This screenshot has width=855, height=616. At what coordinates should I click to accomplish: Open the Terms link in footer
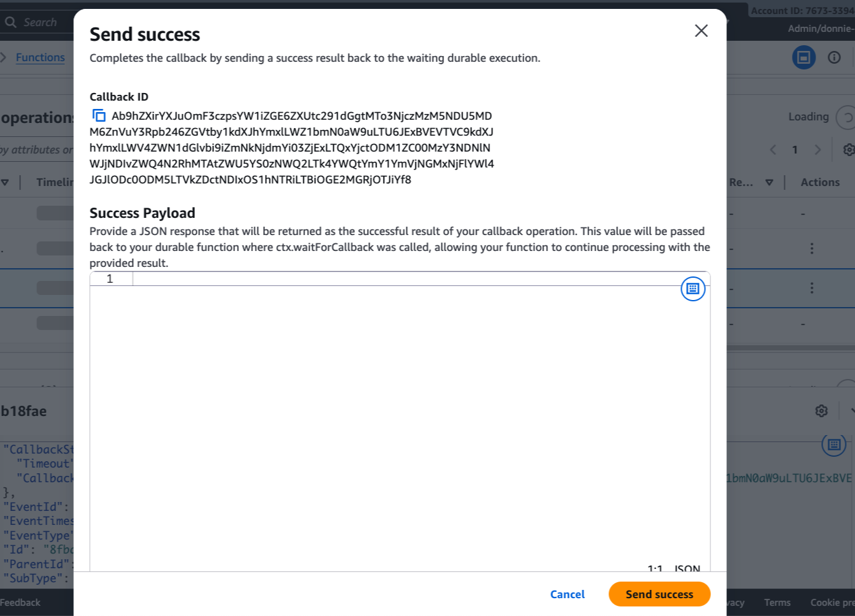[x=777, y=602]
